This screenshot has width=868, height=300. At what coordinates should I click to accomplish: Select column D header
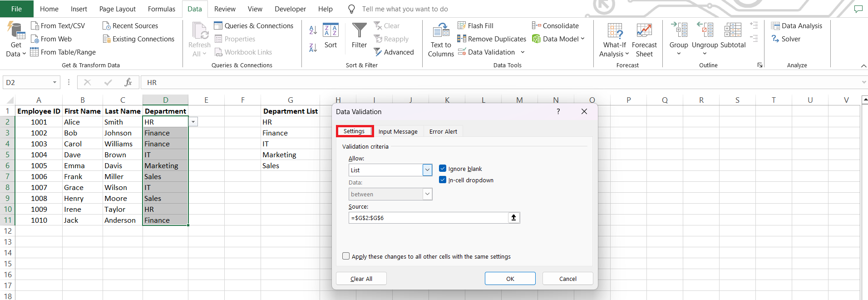(165, 100)
